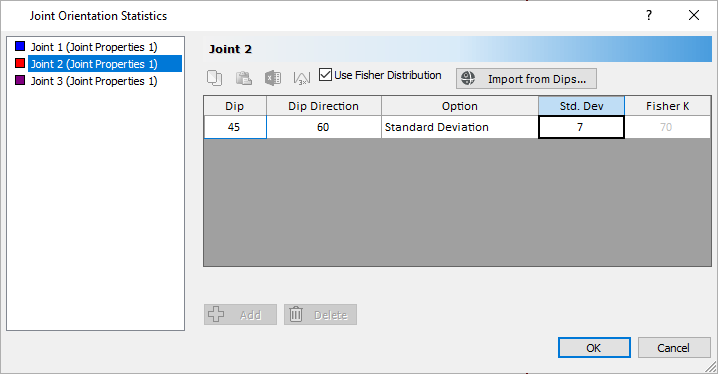Click the OK button
This screenshot has height=374, width=718.
[x=594, y=348]
